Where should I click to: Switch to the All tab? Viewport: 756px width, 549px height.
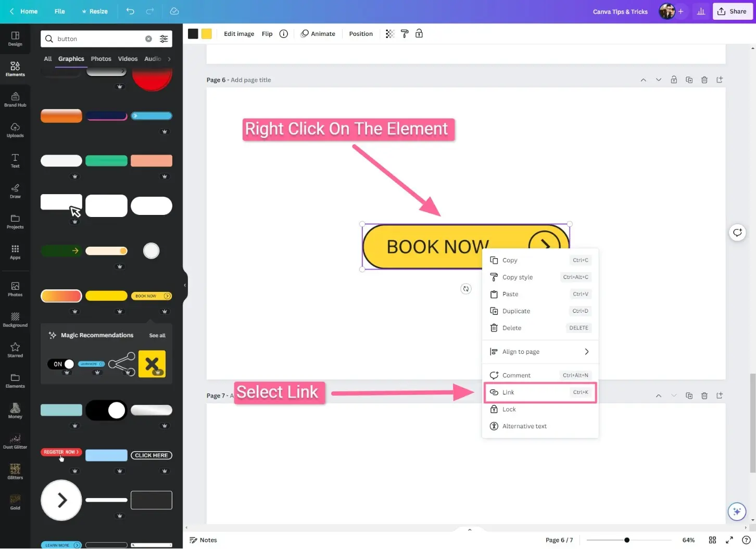(x=48, y=59)
